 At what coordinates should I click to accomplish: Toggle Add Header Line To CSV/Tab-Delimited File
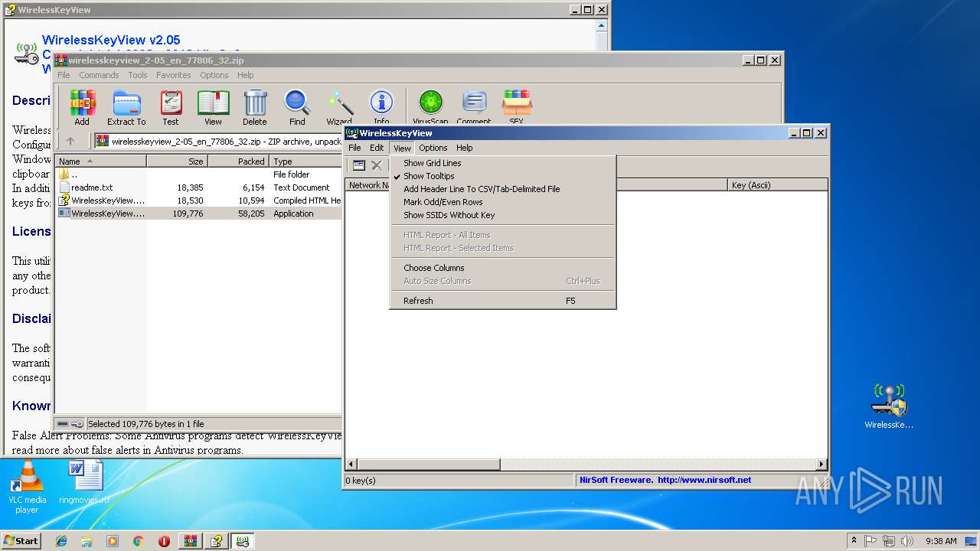click(x=503, y=189)
